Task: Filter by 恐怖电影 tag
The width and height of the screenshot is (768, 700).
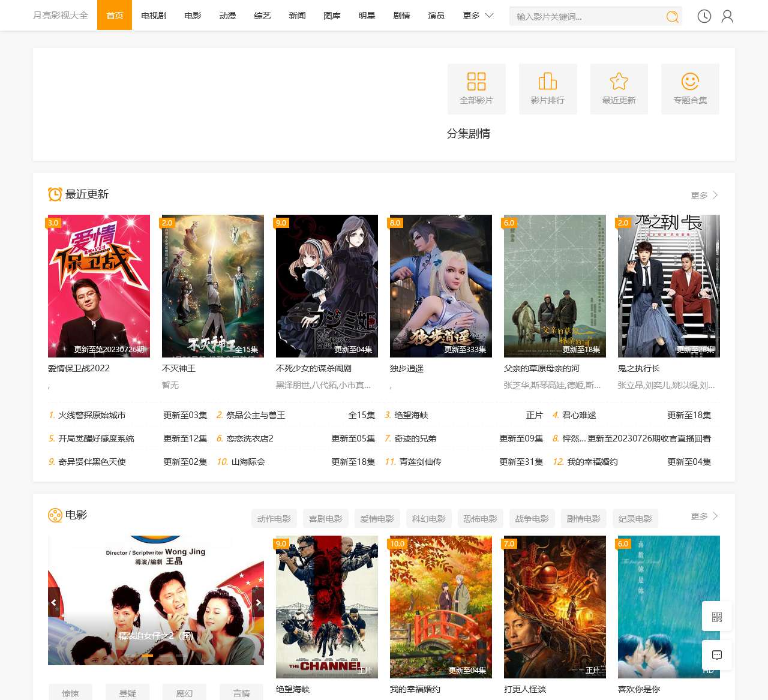Action: (481, 519)
